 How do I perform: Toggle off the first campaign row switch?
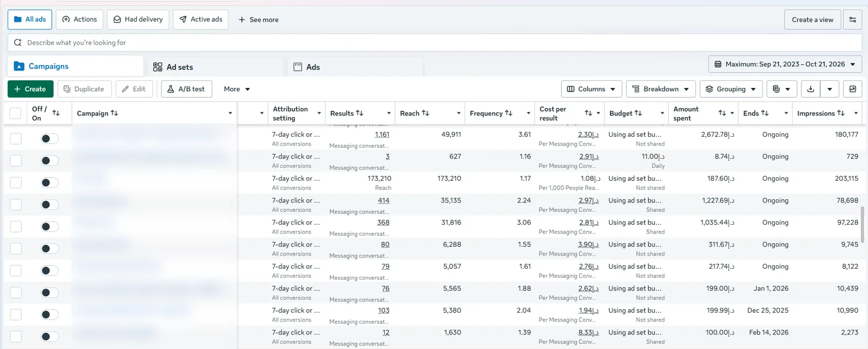point(49,138)
